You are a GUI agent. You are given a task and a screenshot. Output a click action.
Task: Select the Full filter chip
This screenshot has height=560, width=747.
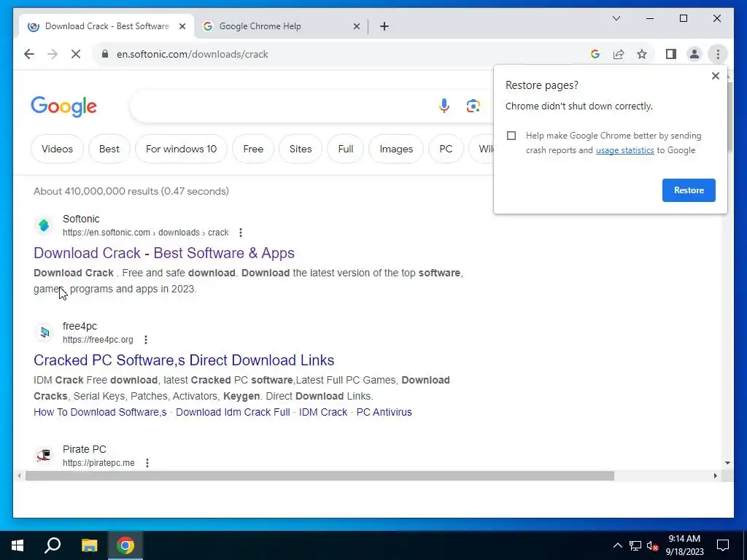(345, 149)
